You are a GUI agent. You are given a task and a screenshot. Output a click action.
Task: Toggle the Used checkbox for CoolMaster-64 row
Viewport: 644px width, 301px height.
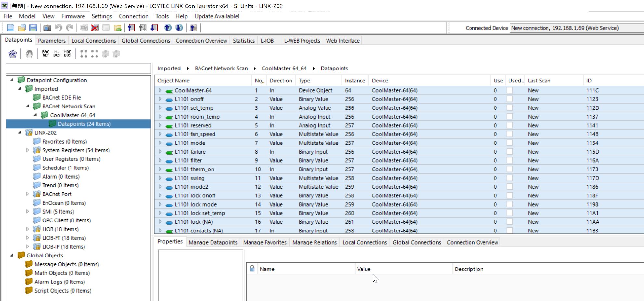click(x=509, y=90)
